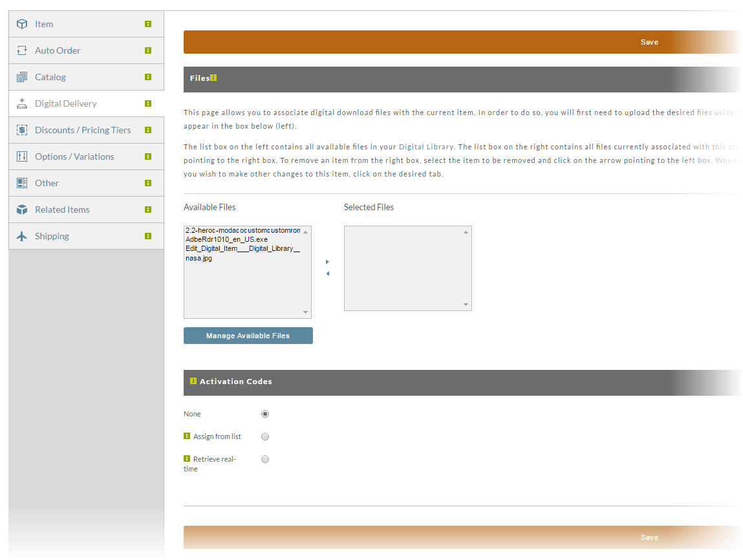Select the Assign from list radio button
The image size is (743, 560).
tap(265, 437)
